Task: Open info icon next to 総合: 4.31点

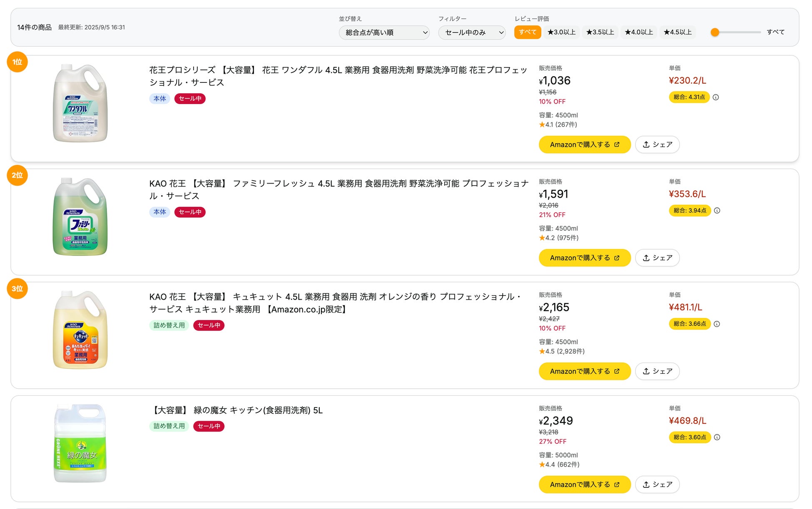Action: point(716,97)
